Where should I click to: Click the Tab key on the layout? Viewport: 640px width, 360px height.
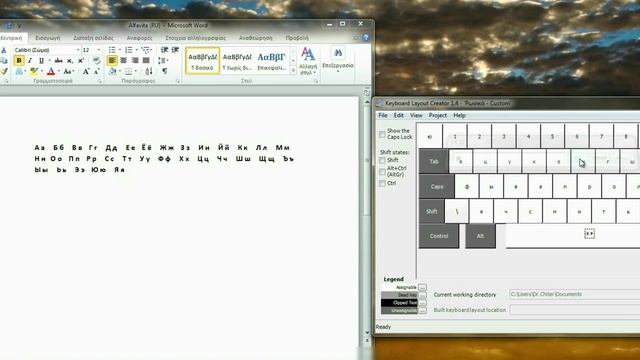433,162
